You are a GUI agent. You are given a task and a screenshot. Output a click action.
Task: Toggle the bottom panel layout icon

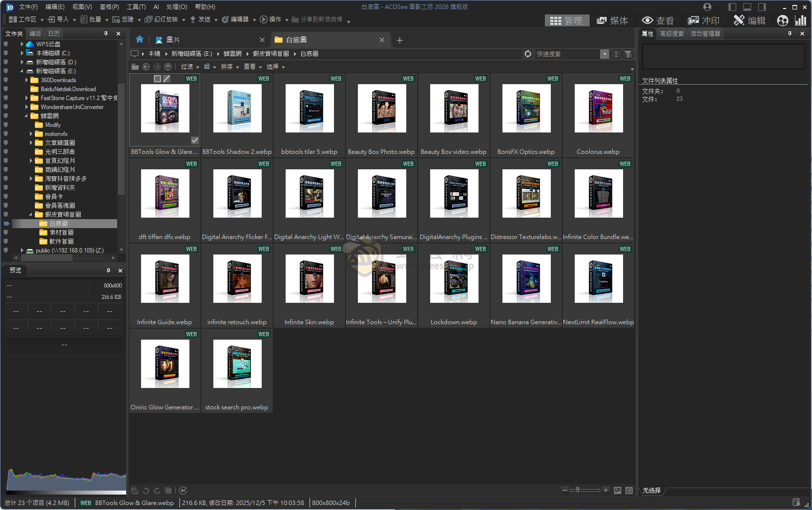[747, 7]
